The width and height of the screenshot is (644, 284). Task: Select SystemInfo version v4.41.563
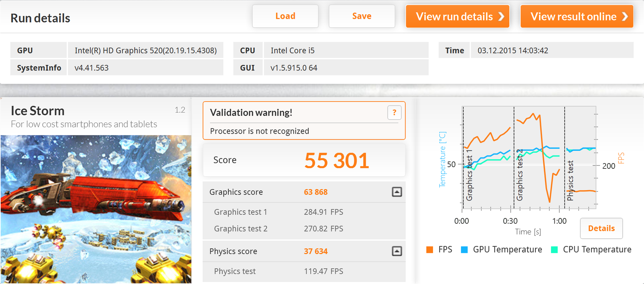pos(92,68)
